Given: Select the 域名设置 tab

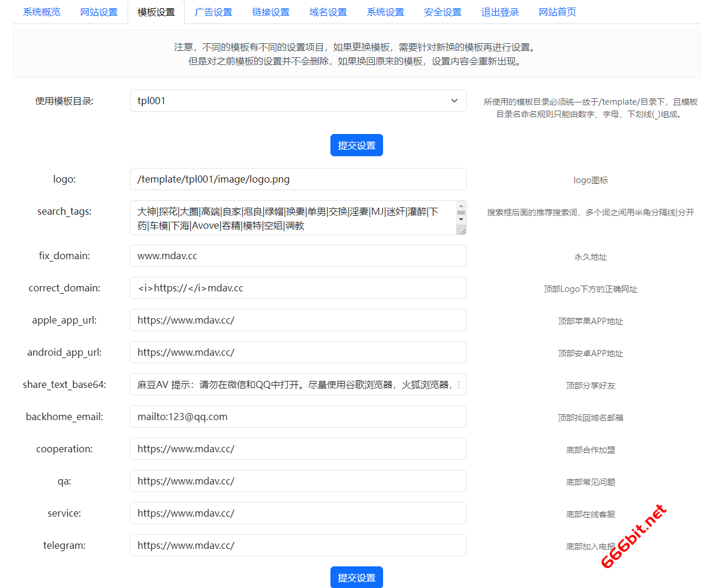Looking at the screenshot, I should pyautogui.click(x=328, y=12).
